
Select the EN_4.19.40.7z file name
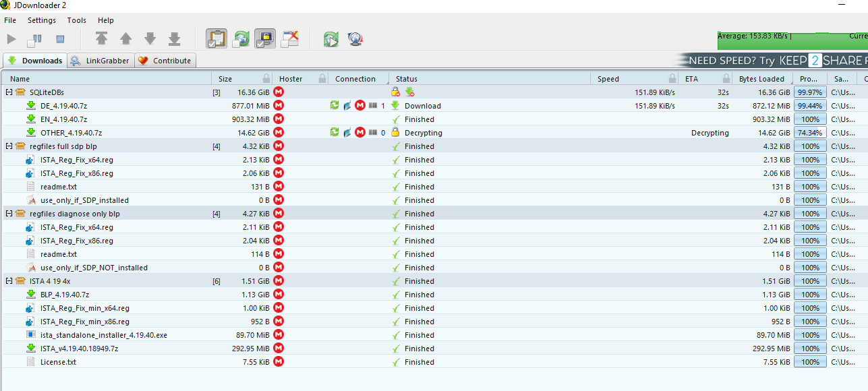pyautogui.click(x=63, y=119)
